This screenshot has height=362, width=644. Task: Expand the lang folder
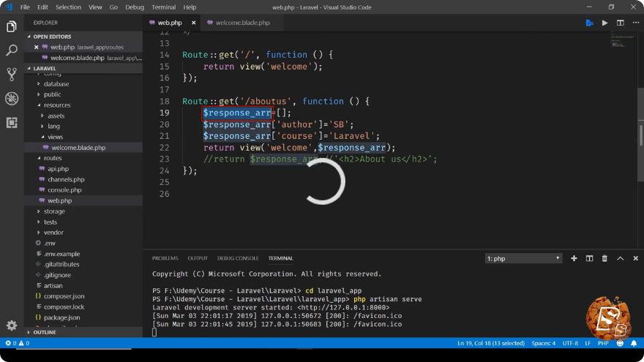(53, 127)
